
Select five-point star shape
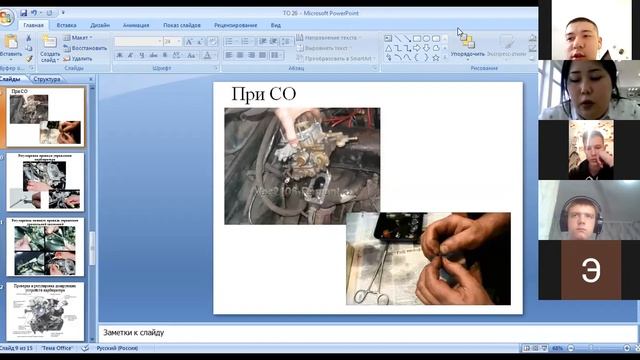pos(436,58)
